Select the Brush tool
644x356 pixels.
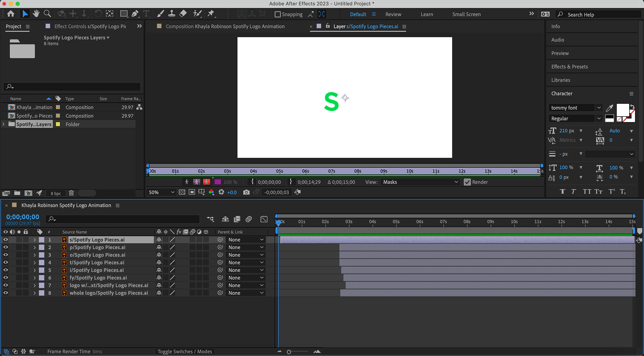(x=161, y=14)
